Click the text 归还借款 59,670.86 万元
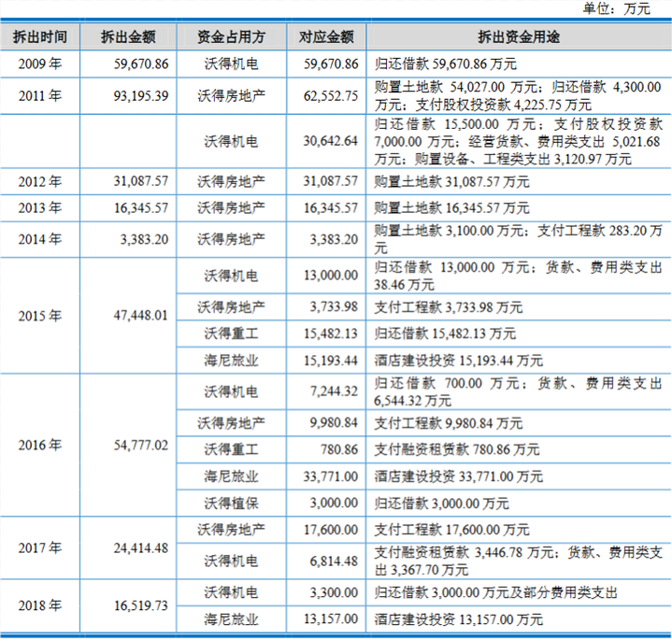Viewport: 672px width, 639px height. pos(445,64)
